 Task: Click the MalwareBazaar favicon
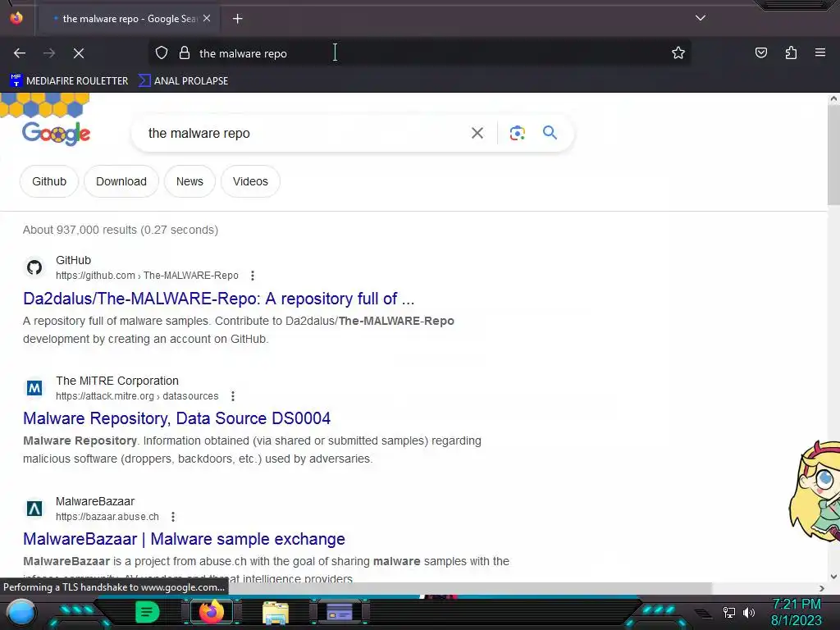34,509
